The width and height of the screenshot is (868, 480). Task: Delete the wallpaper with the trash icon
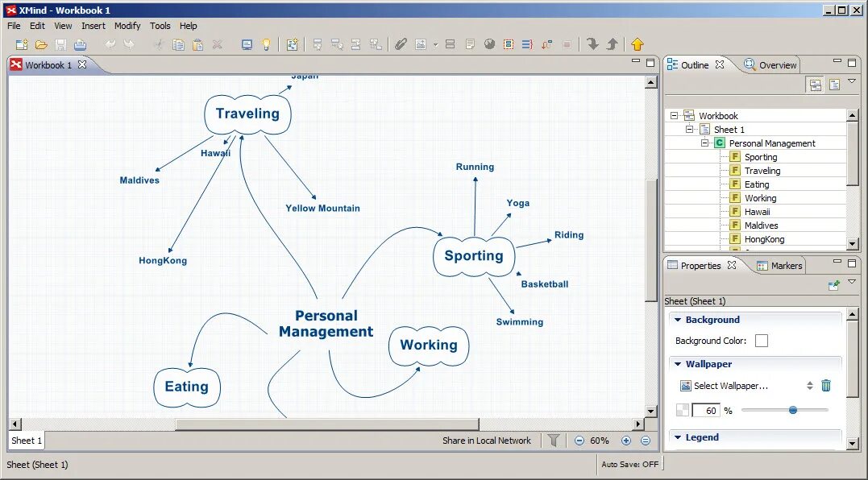point(825,386)
